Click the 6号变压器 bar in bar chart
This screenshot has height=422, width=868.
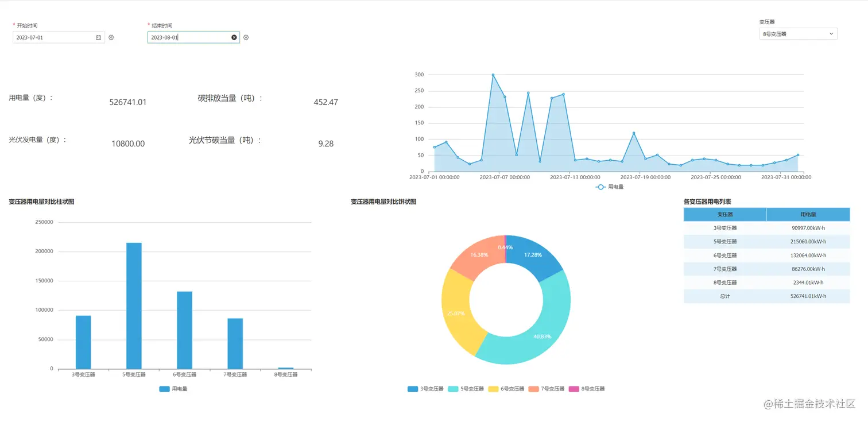(184, 330)
